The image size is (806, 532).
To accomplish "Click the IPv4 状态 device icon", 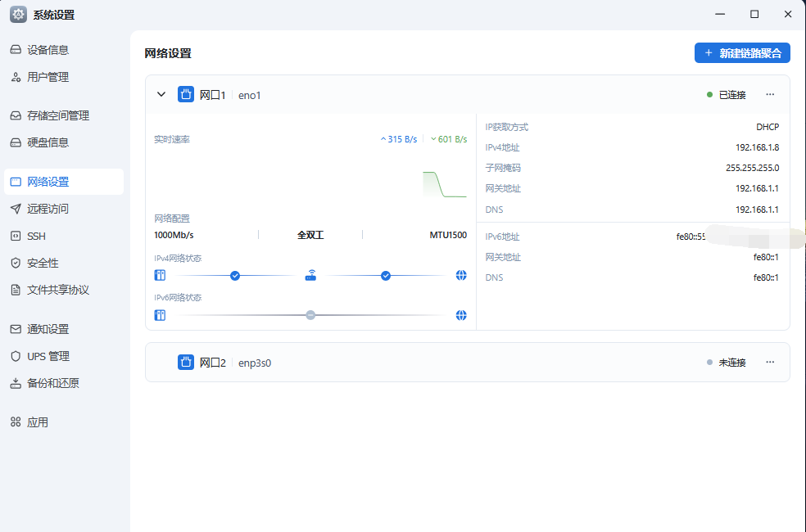I will pyautogui.click(x=160, y=275).
